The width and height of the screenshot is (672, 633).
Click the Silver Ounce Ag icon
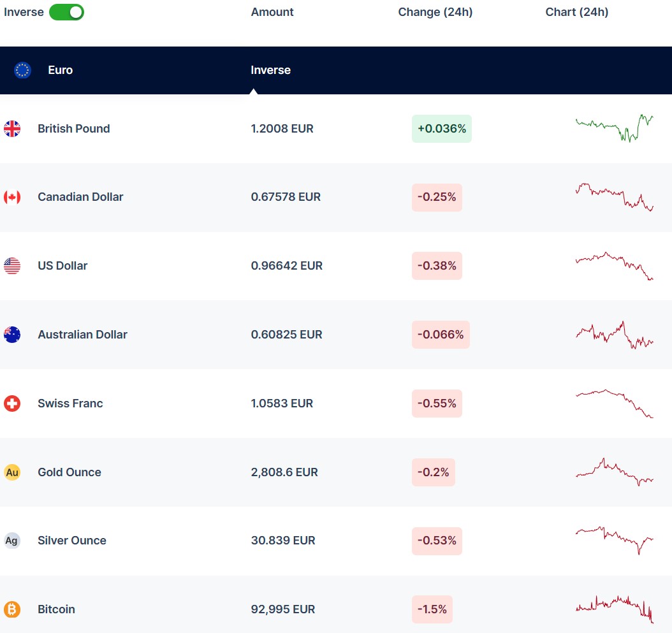pyautogui.click(x=12, y=541)
